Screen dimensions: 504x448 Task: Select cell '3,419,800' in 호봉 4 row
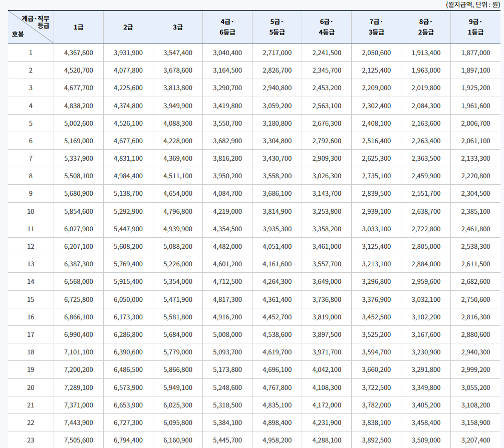coord(227,106)
